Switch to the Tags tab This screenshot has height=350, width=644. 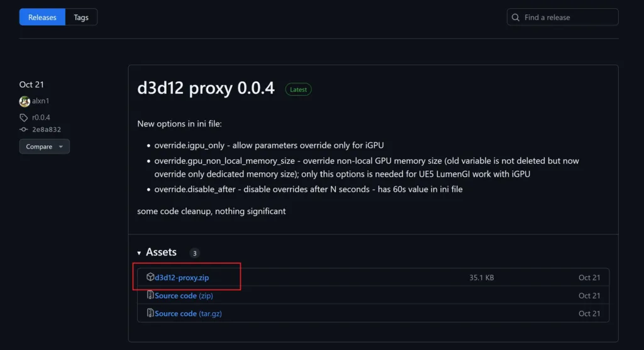click(x=81, y=17)
